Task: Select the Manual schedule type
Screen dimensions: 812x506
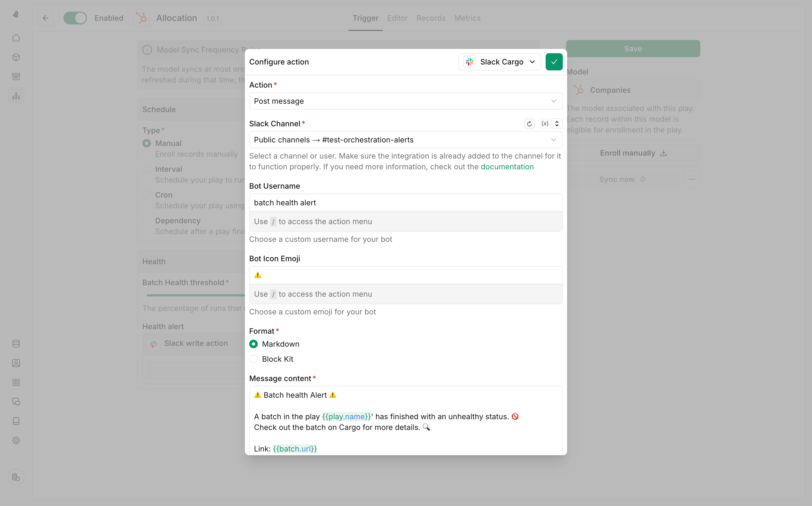Action: pos(147,143)
